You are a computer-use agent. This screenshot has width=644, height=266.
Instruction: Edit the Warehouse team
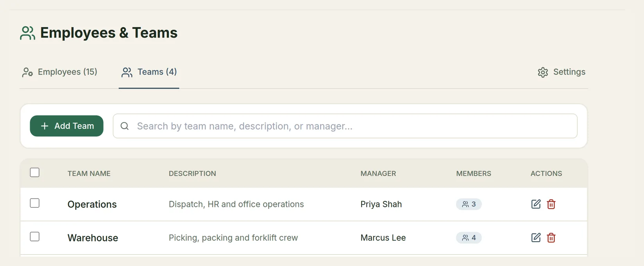click(x=536, y=237)
